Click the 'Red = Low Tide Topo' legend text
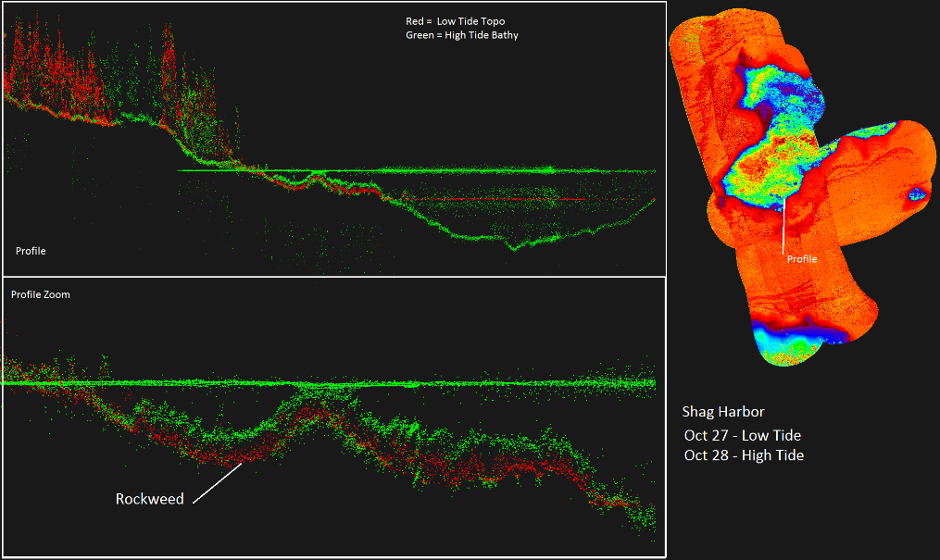 (x=455, y=21)
